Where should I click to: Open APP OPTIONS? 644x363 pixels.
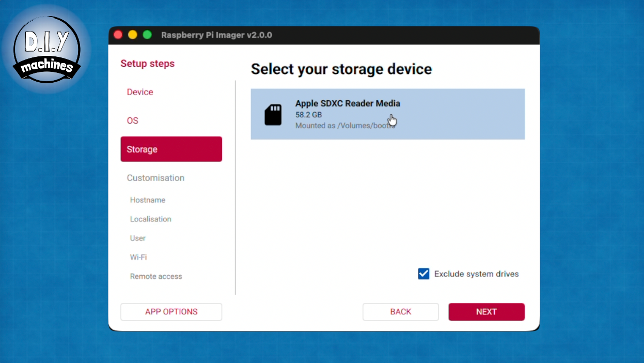pyautogui.click(x=171, y=312)
